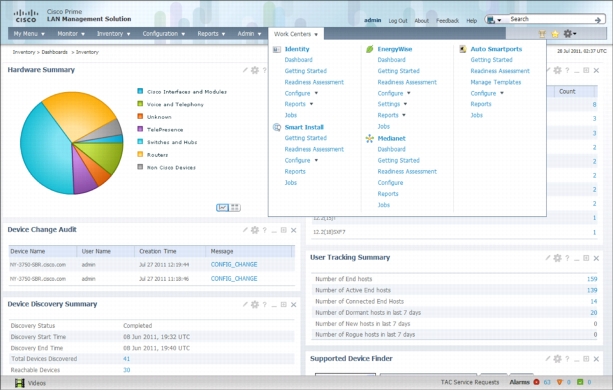Click the Log Out link
Screen dimensions: 614x391
[398, 21]
